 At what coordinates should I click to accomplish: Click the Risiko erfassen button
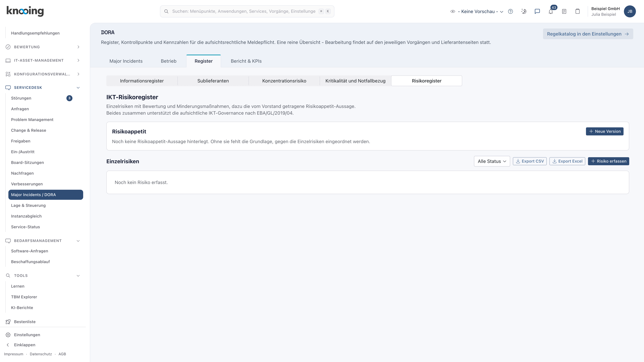(608, 161)
